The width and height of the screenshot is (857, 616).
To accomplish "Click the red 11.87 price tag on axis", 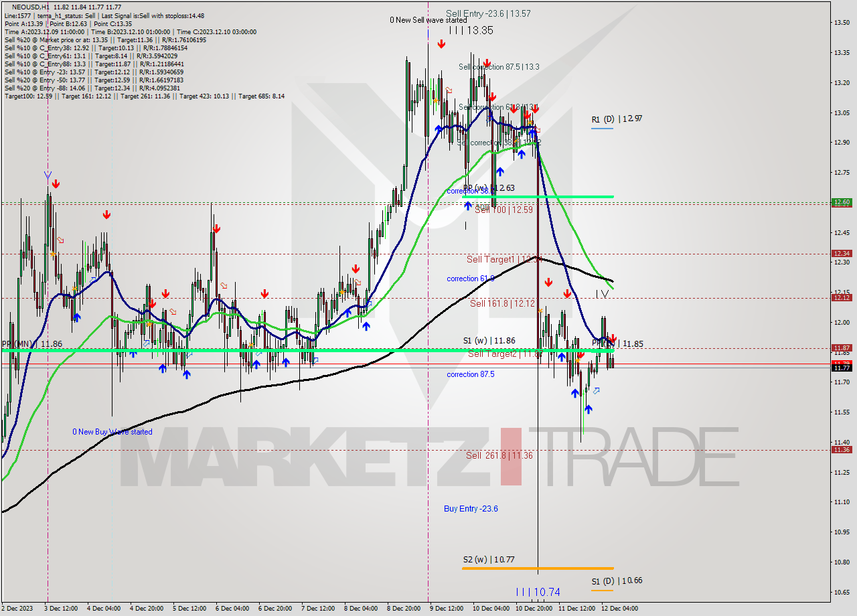I will click(x=841, y=348).
